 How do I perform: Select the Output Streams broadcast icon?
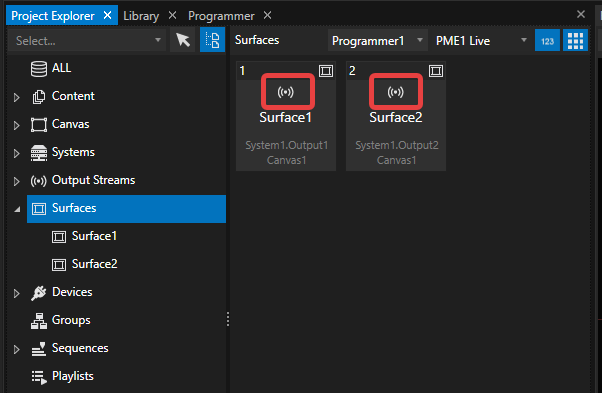38,181
